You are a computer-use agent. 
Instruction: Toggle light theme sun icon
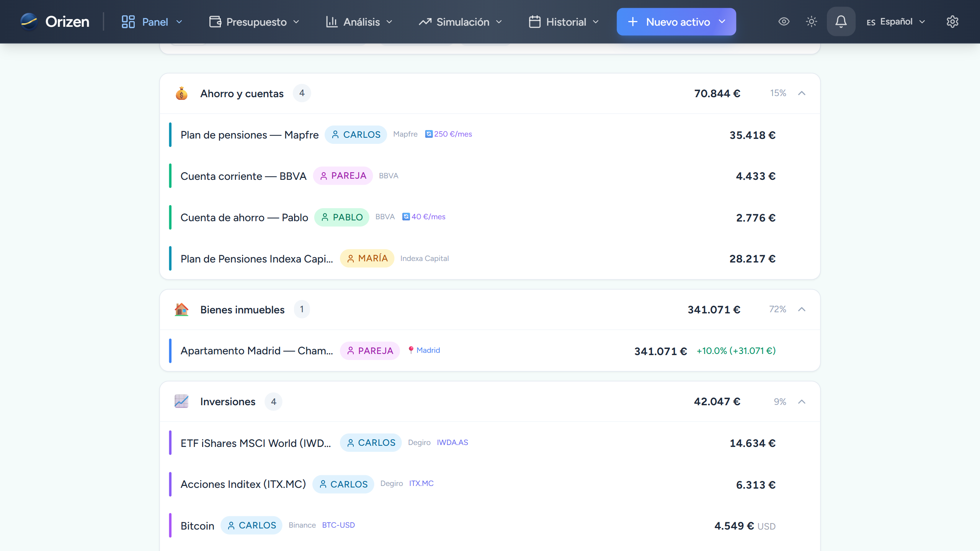tap(811, 21)
